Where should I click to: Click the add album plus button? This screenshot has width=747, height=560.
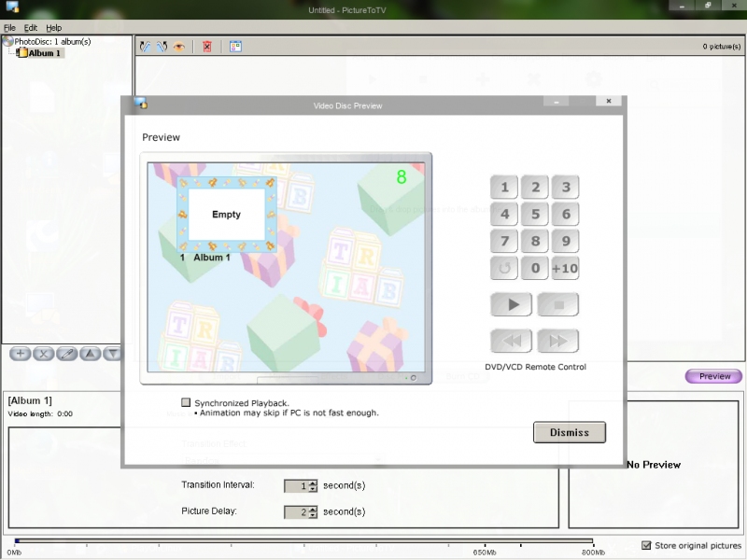click(20, 354)
